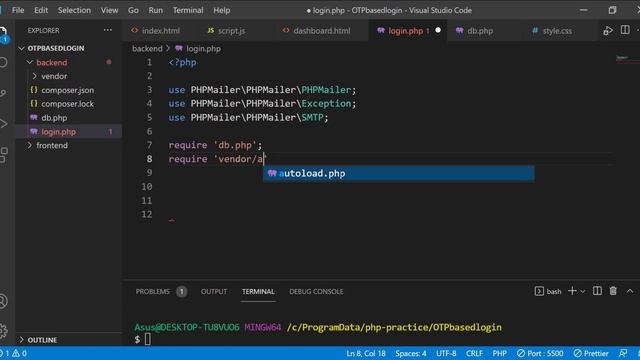Image resolution: width=640 pixels, height=360 pixels.
Task: Expand the OUTLINE section
Action: (42, 340)
